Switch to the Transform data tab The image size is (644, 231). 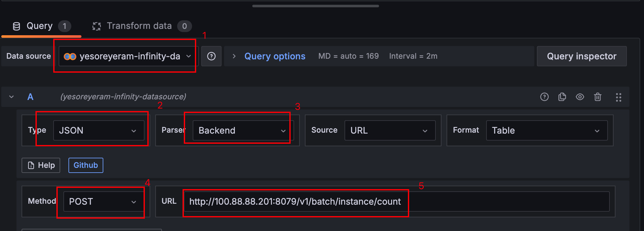tap(142, 26)
